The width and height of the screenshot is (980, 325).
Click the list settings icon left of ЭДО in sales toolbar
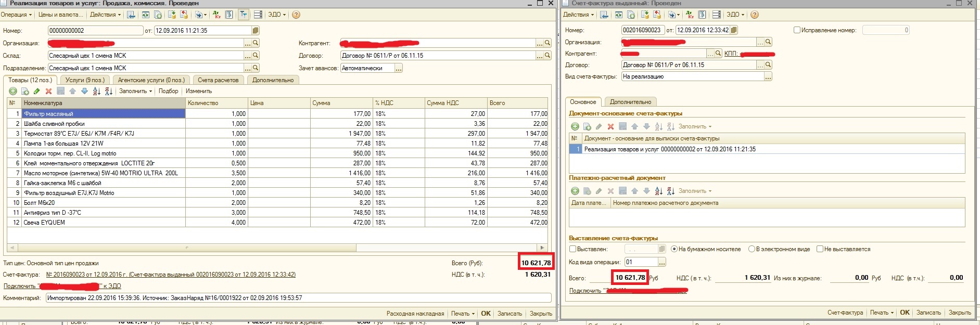(x=258, y=15)
